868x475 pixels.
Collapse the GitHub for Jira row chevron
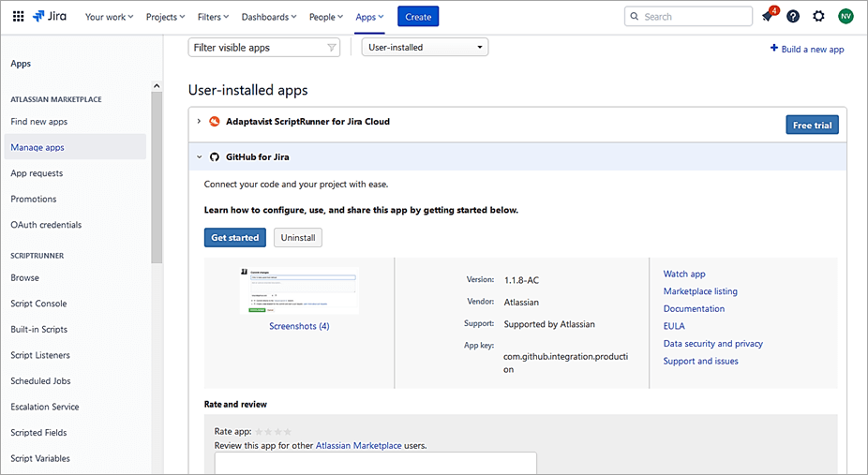point(200,157)
